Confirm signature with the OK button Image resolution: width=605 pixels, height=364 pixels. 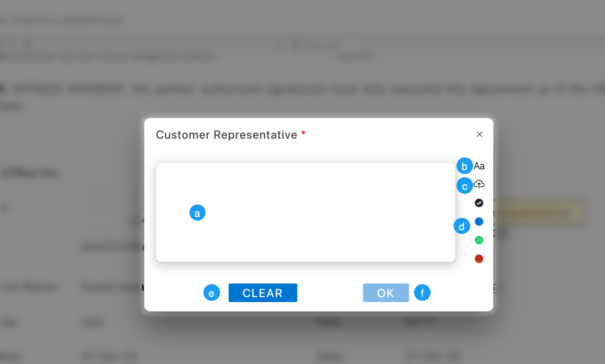[386, 293]
